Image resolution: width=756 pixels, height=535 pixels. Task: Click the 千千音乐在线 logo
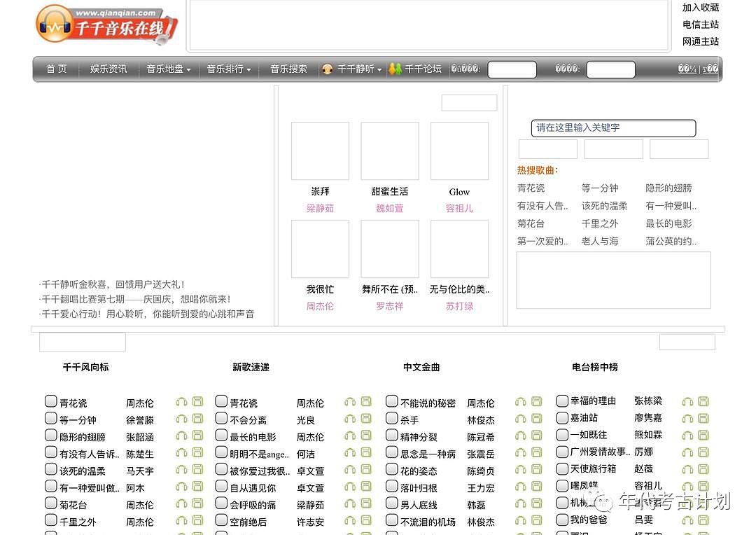point(106,25)
